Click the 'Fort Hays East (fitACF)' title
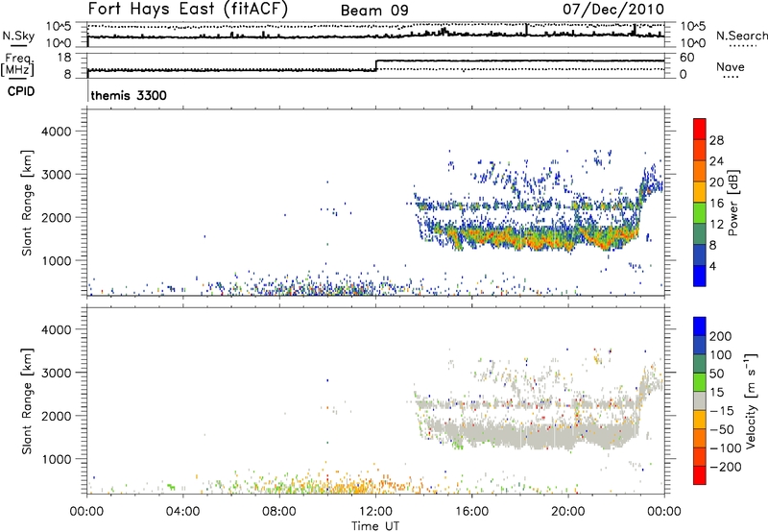The width and height of the screenshot is (768, 532). pyautogui.click(x=188, y=10)
